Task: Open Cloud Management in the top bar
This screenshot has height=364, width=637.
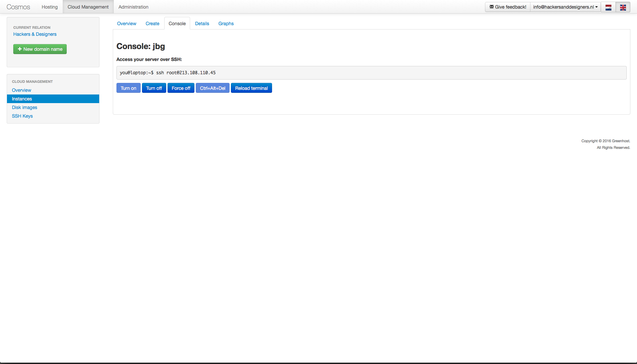Action: point(88,7)
